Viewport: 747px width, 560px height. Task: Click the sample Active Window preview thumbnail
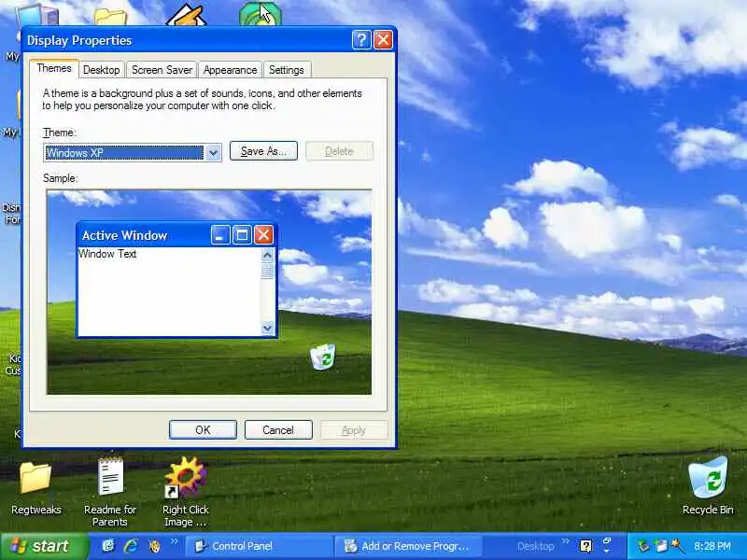coord(176,280)
